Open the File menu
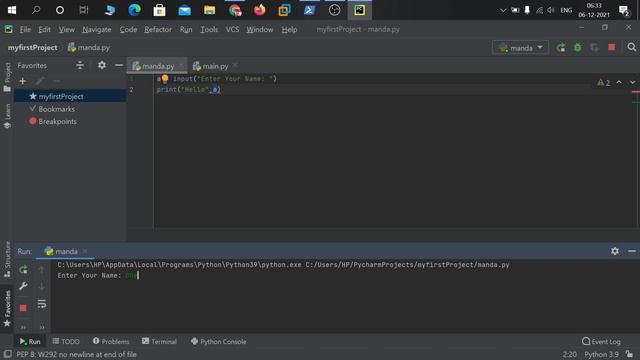The width and height of the screenshot is (640, 360). pyautogui.click(x=25, y=29)
